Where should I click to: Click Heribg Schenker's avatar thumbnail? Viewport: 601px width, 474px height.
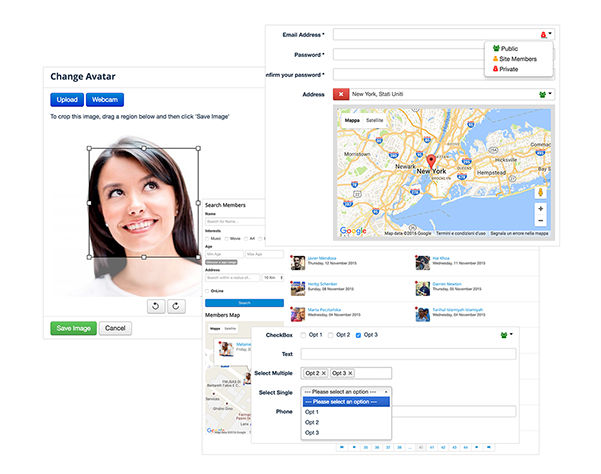(298, 289)
